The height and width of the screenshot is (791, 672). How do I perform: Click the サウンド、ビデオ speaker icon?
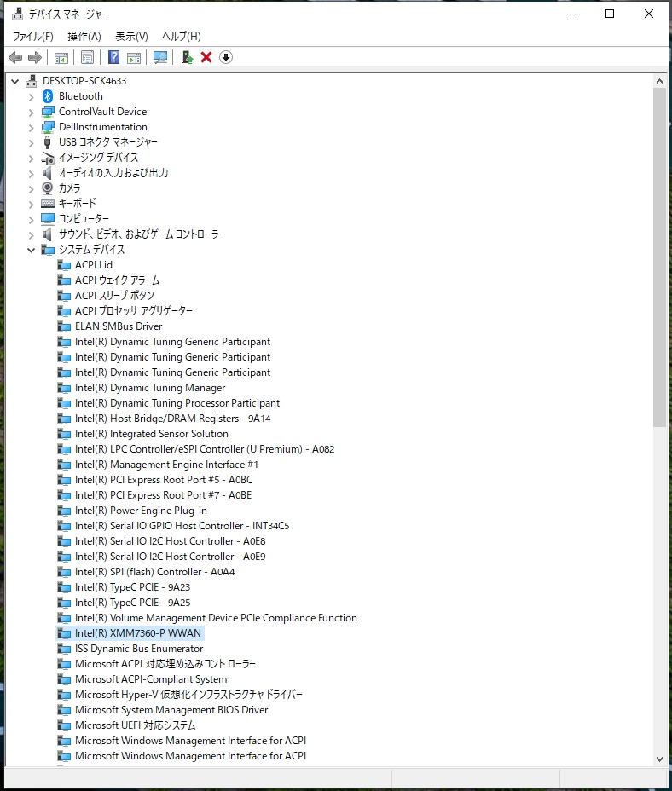[48, 234]
